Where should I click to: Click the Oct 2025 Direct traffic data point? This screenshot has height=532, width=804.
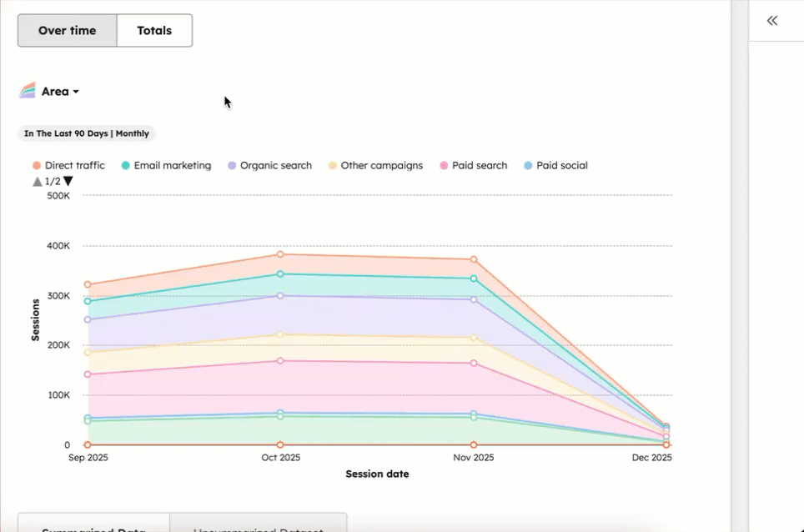[281, 254]
